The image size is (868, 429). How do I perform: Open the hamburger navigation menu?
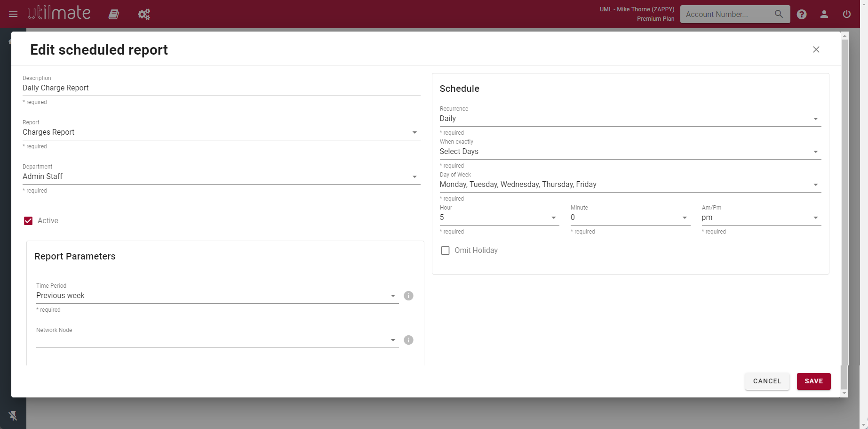pyautogui.click(x=13, y=14)
